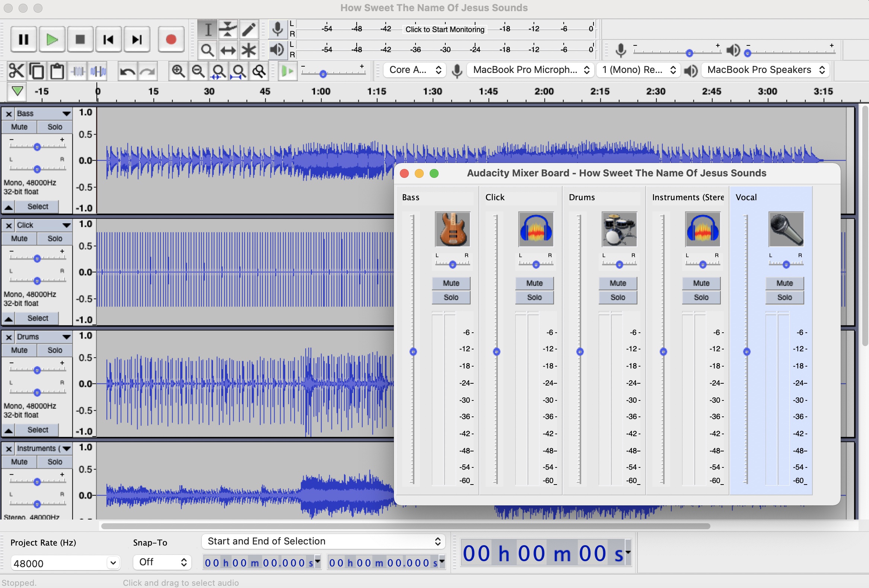
Task: Select the Zoom (magnifier) tool
Action: click(207, 50)
